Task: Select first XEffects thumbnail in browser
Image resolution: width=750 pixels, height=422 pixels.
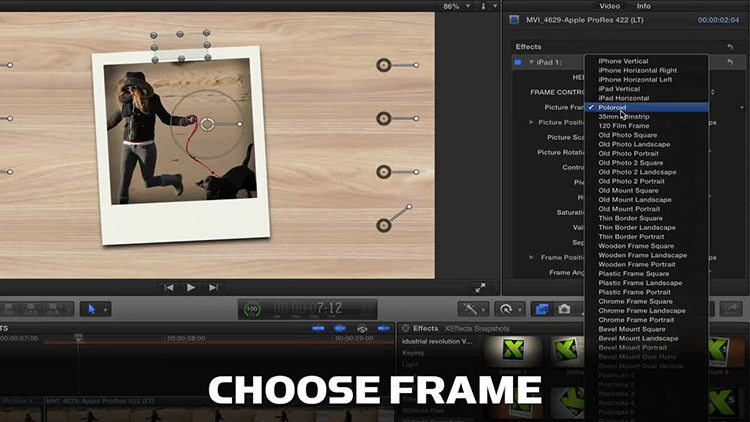Action: point(513,351)
